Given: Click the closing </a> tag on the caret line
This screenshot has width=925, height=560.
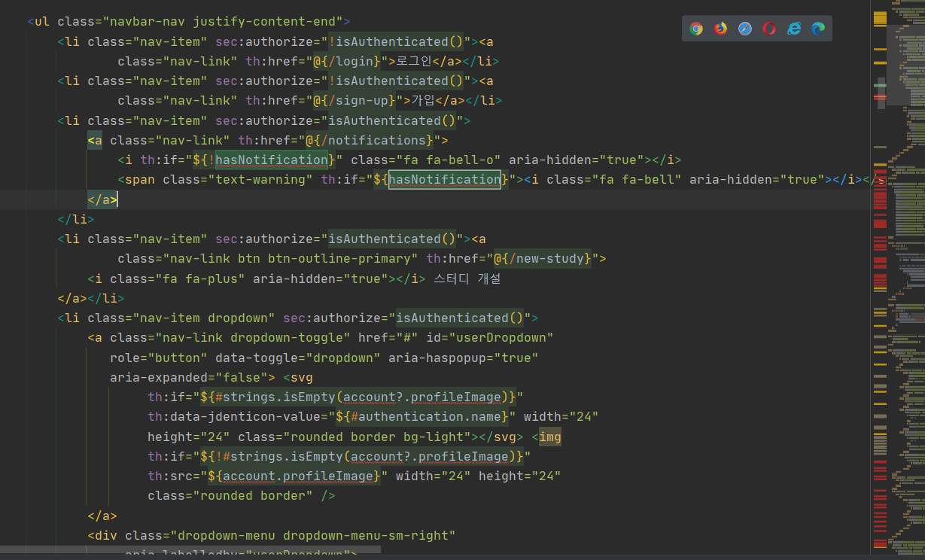Looking at the screenshot, I should tap(102, 199).
